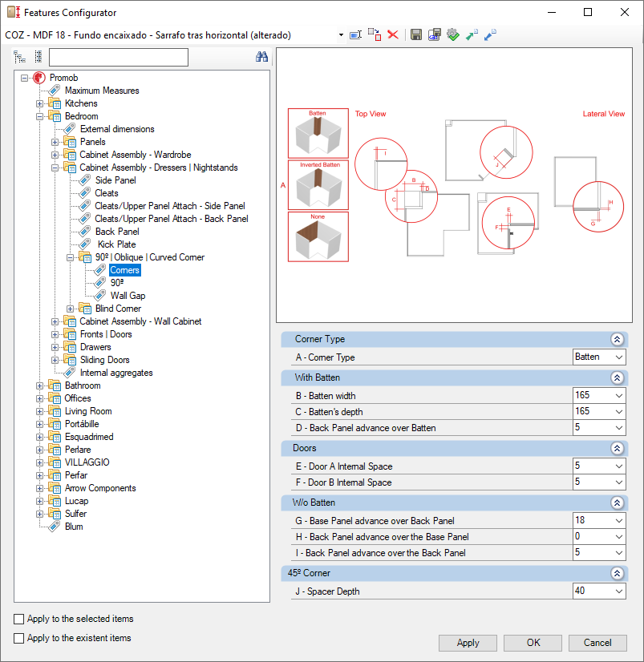
Task: Click the tree search input field
Action: click(x=118, y=57)
